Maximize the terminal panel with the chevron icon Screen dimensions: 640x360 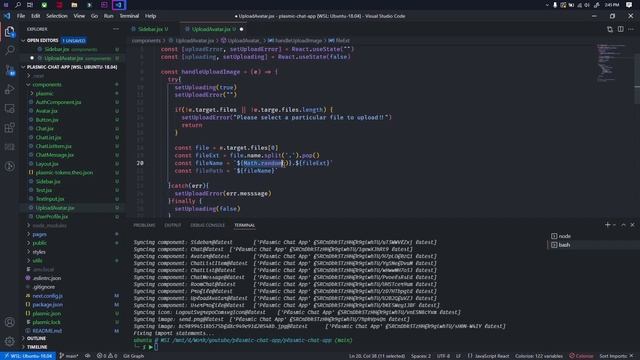[x=623, y=225]
